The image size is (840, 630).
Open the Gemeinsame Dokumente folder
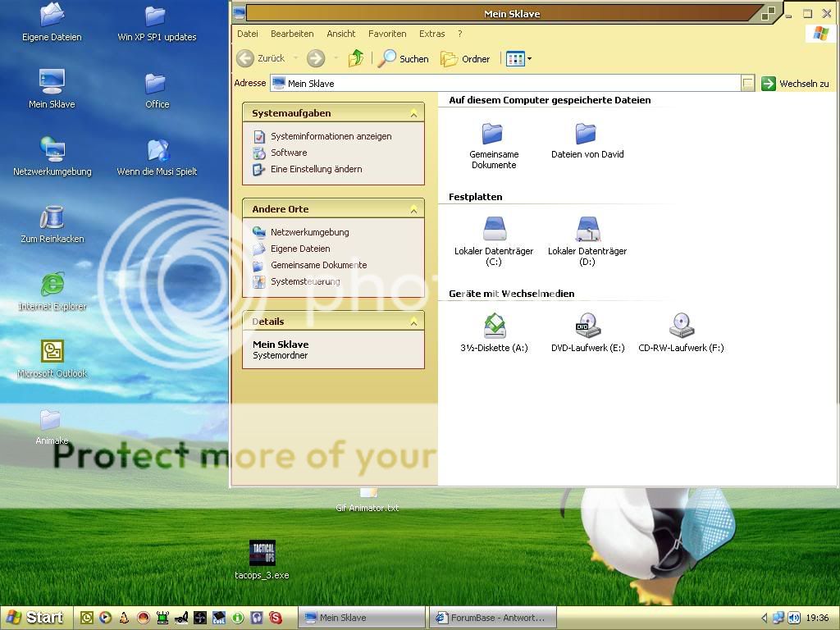coord(493,134)
